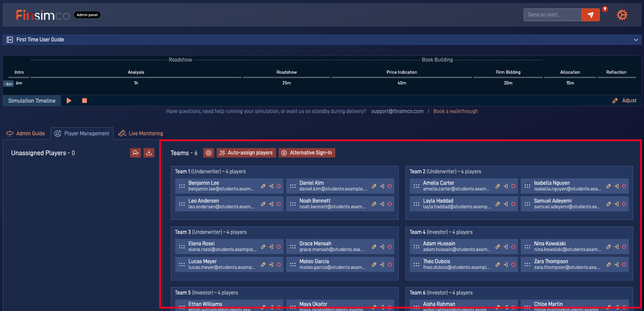The height and width of the screenshot is (311, 644).
Task: Follow the Book a walkthrough link
Action: click(x=456, y=111)
